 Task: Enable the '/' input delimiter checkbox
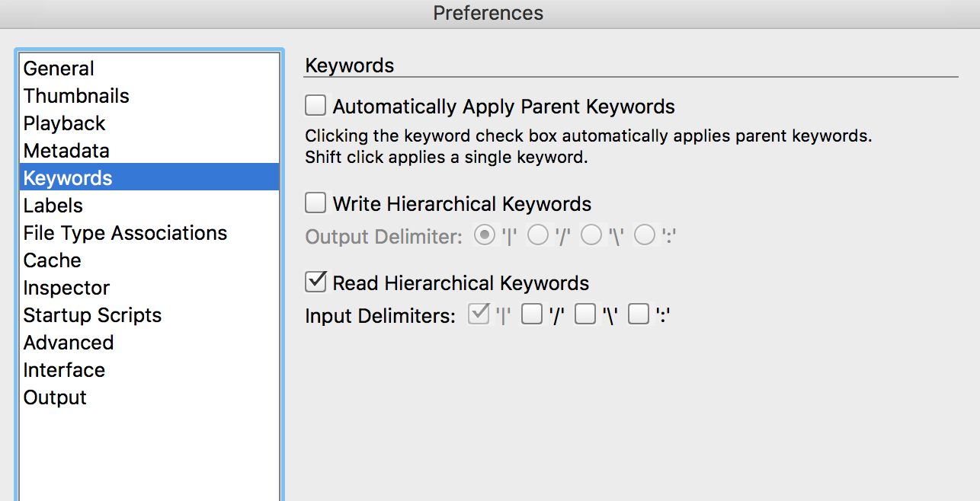(x=531, y=314)
